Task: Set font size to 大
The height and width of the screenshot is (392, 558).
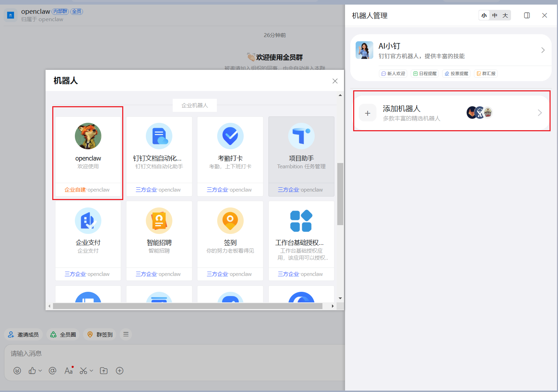Action: click(505, 16)
